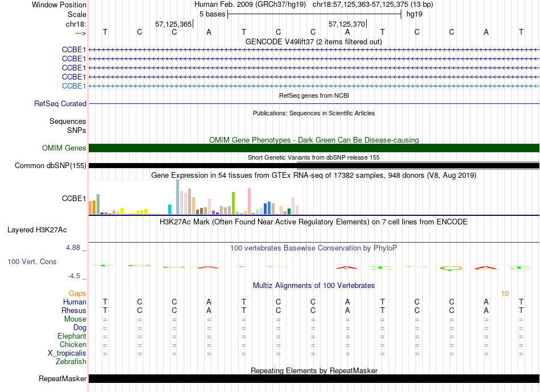The height and width of the screenshot is (392, 540).
Task: Click the 4.88 PhyloP upper value
Action: point(73,248)
